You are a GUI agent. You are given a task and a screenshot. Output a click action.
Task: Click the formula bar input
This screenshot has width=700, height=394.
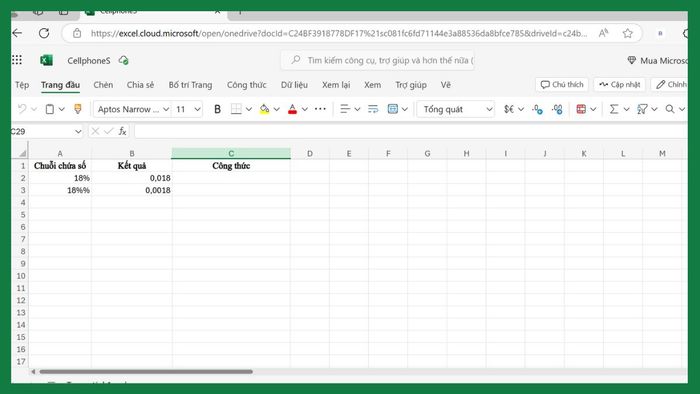tap(411, 131)
